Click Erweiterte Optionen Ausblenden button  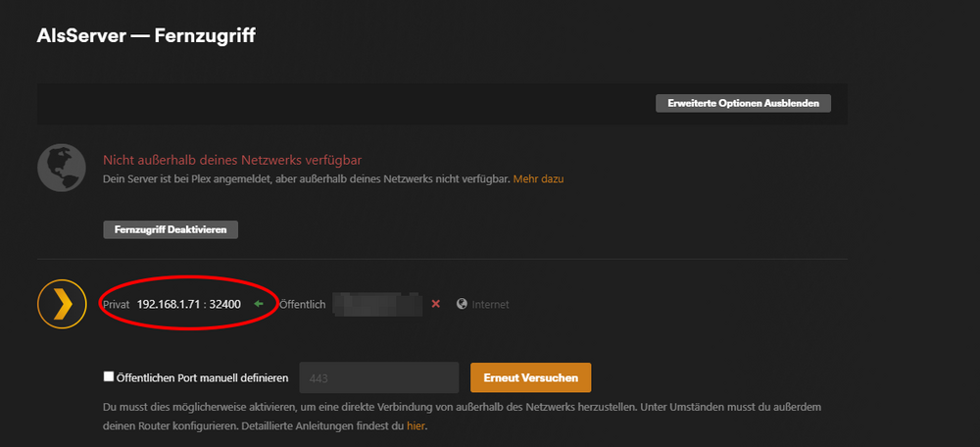pos(743,103)
